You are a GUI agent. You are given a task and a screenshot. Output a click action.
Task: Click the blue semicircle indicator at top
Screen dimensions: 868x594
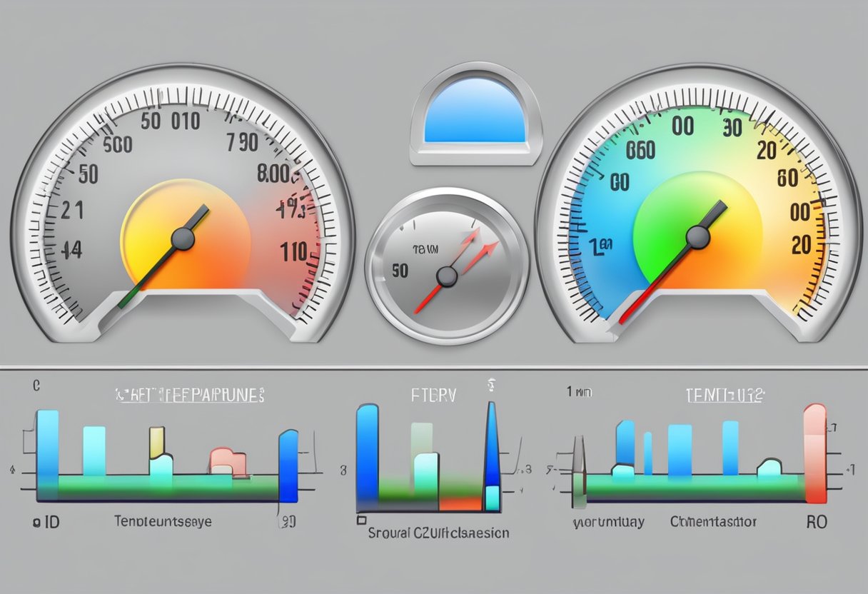point(475,111)
